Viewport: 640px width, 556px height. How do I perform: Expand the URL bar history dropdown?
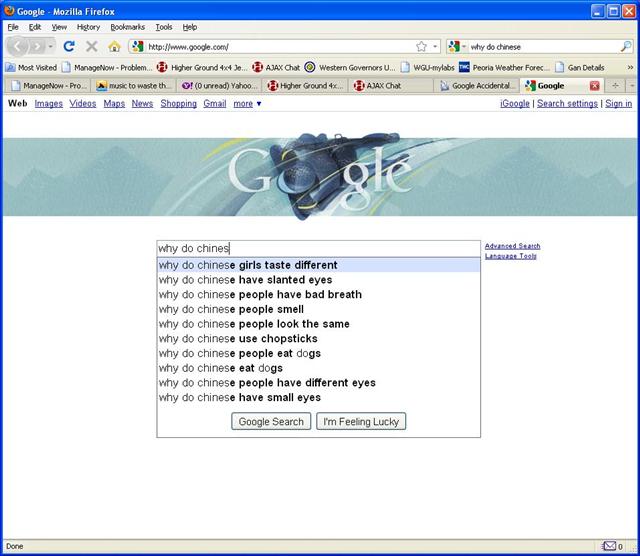435,46
